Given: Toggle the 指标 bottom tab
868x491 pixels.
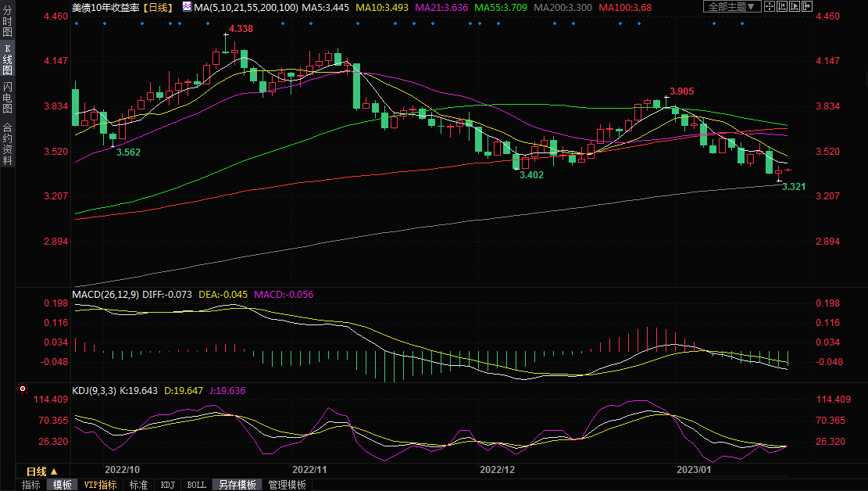Looking at the screenshot, I should 31,485.
